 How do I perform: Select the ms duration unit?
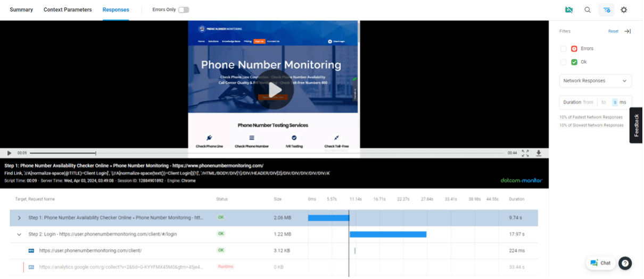[x=623, y=102]
